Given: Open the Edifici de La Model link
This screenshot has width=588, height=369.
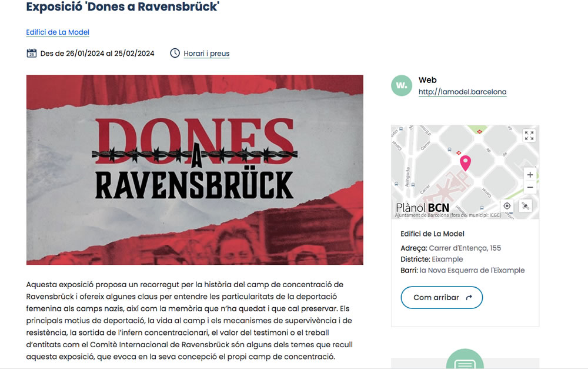Looking at the screenshot, I should pyautogui.click(x=58, y=32).
